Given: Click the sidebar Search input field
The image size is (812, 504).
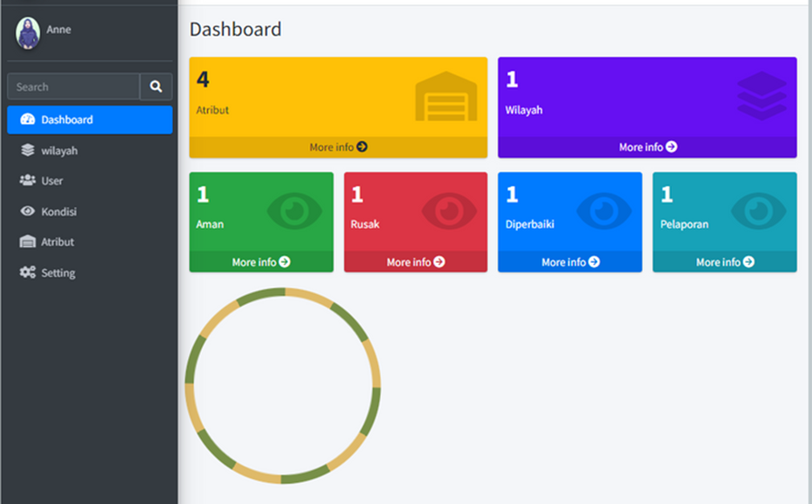Looking at the screenshot, I should point(73,86).
